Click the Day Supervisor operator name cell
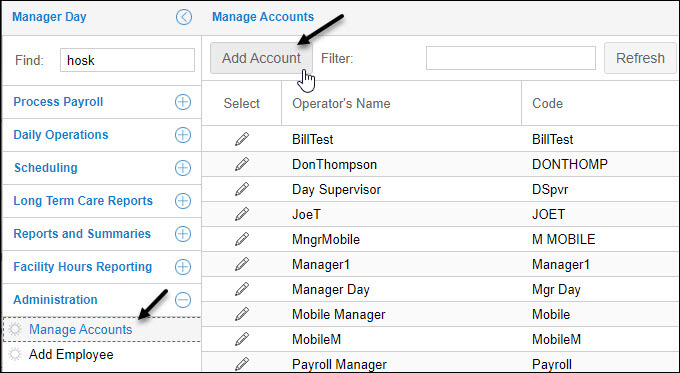 (337, 190)
